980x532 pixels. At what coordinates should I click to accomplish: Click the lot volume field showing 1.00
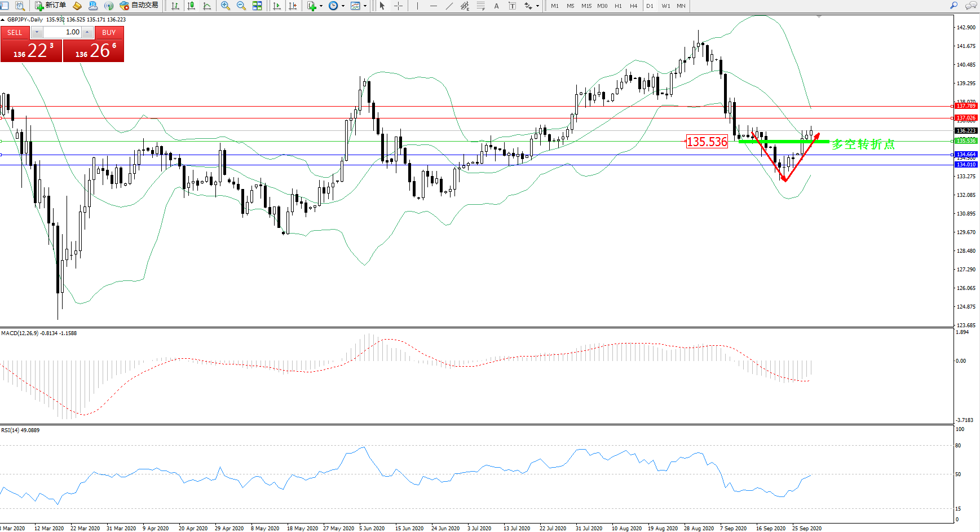tap(63, 32)
